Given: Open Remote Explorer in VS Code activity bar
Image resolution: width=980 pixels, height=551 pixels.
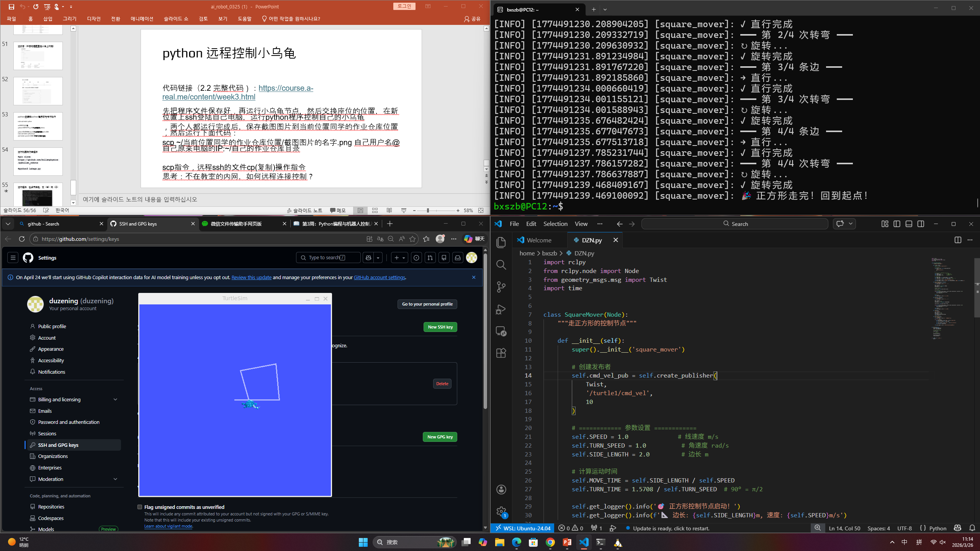Looking at the screenshot, I should (x=501, y=331).
